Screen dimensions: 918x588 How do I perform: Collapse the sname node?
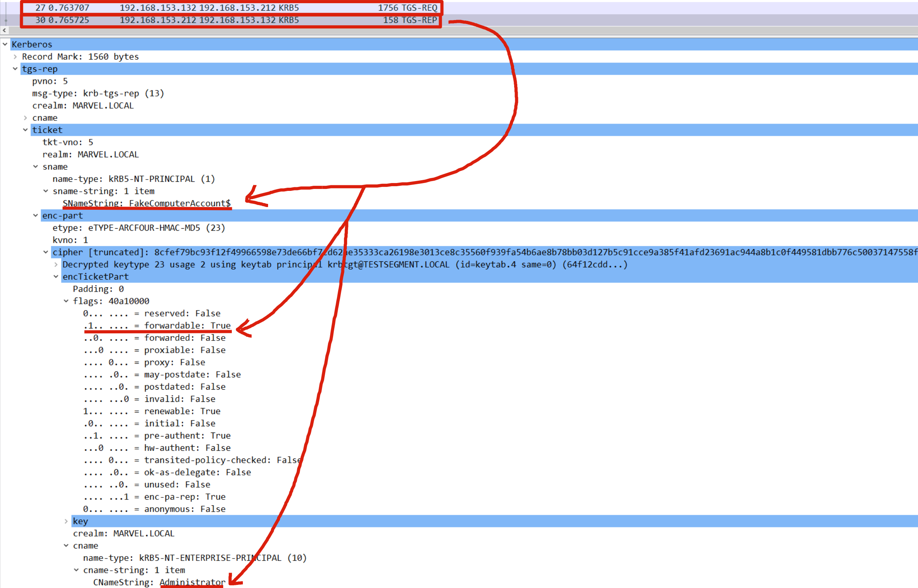(36, 166)
